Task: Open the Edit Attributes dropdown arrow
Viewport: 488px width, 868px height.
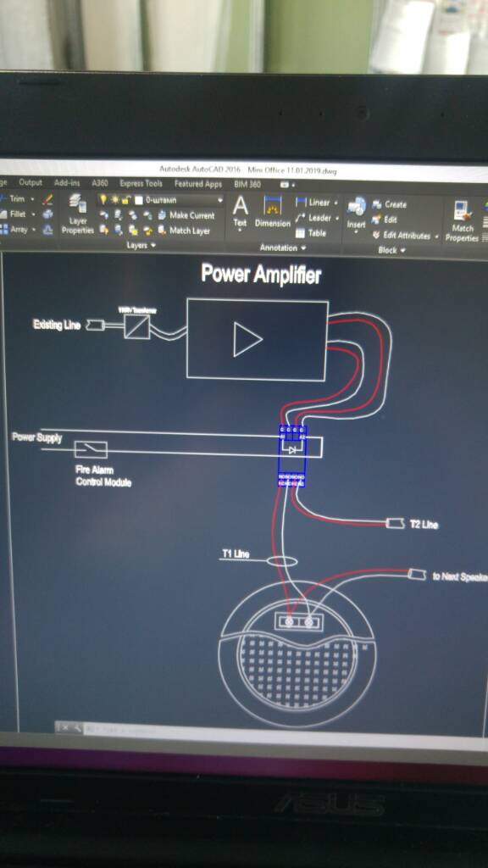Action: pos(436,236)
